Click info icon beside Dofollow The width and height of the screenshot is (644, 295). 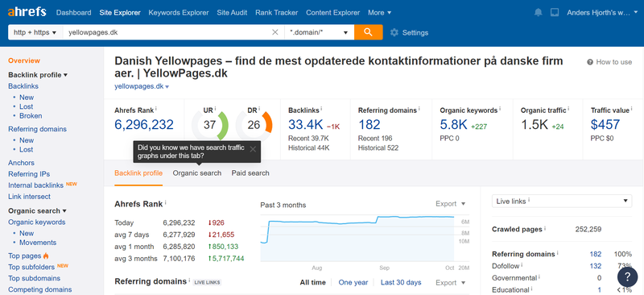(x=522, y=264)
